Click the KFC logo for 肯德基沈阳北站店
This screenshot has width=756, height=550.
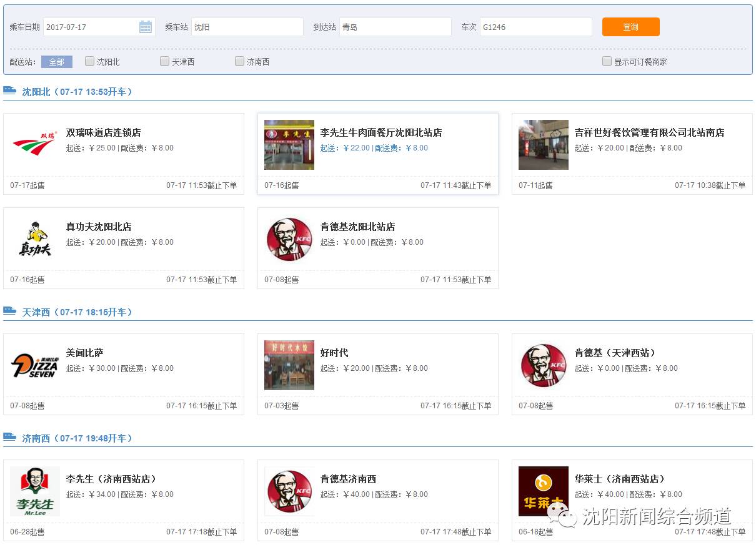[289, 238]
